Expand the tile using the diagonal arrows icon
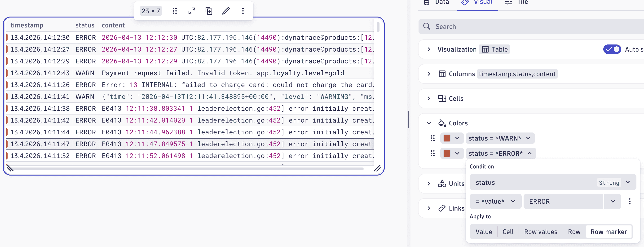Viewport: 644px width, 247px height. click(192, 11)
